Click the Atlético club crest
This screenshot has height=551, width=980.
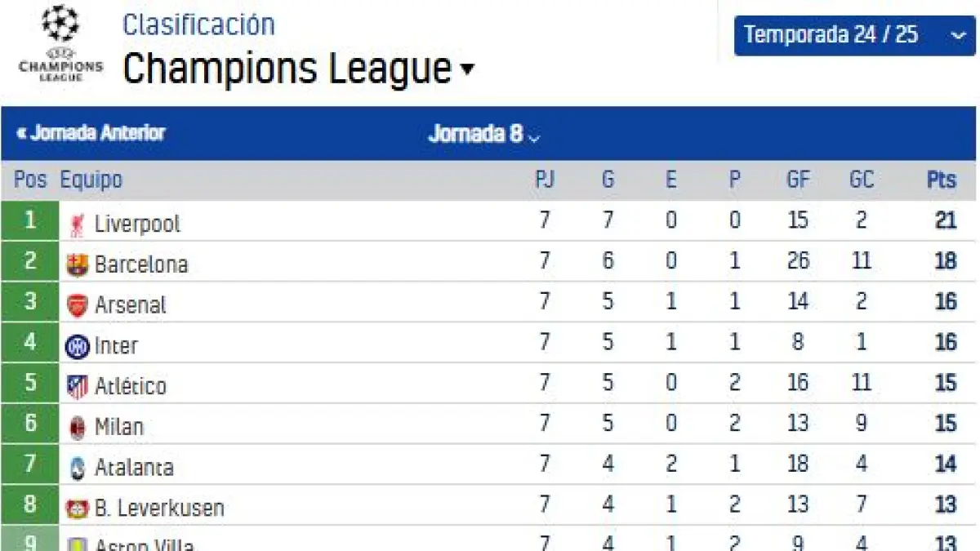tap(77, 387)
